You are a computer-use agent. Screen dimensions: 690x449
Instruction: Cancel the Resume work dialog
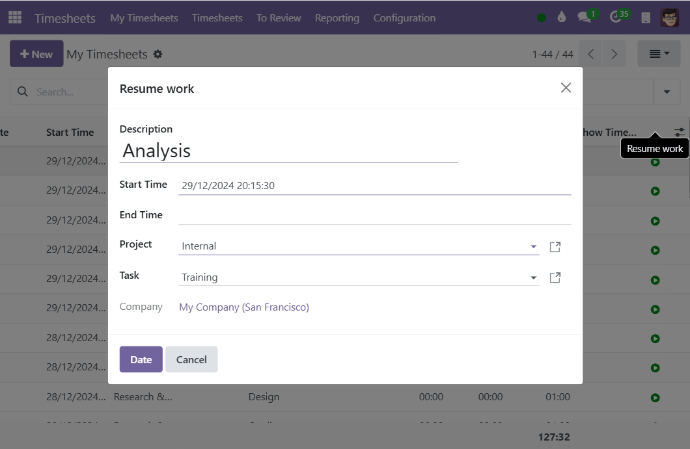pyautogui.click(x=191, y=359)
